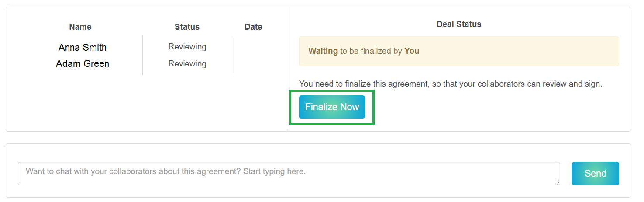Click the Date column header

point(253,27)
